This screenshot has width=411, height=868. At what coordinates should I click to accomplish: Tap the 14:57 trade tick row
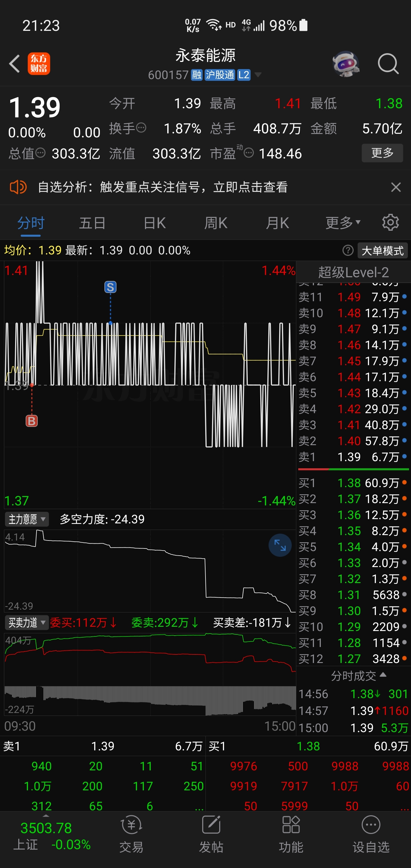tap(353, 711)
